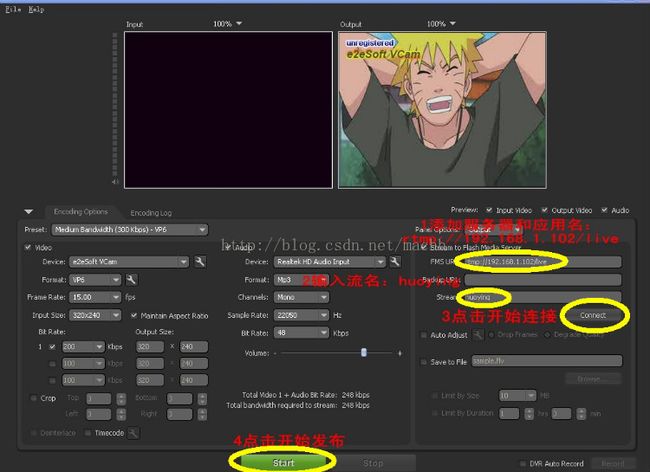Open the Sample Rate 22050 dropdown
Viewport: 650px width, 472px height.
301,315
